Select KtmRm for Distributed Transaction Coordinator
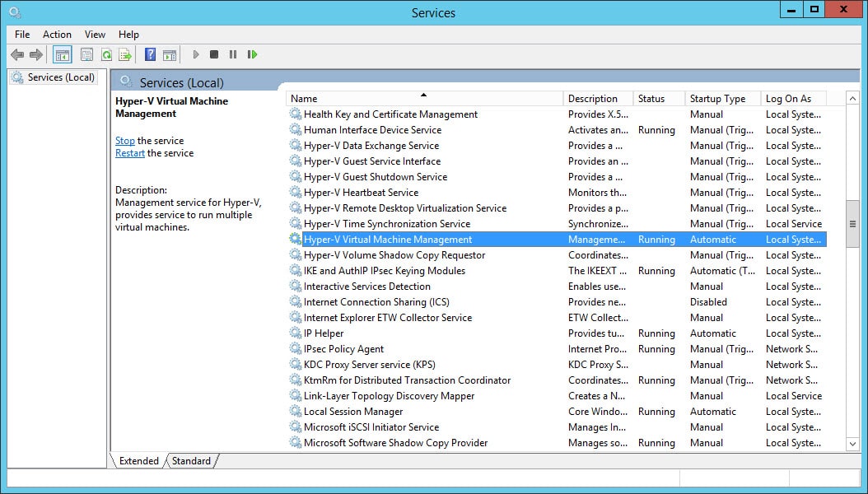The image size is (868, 494). [557, 380]
